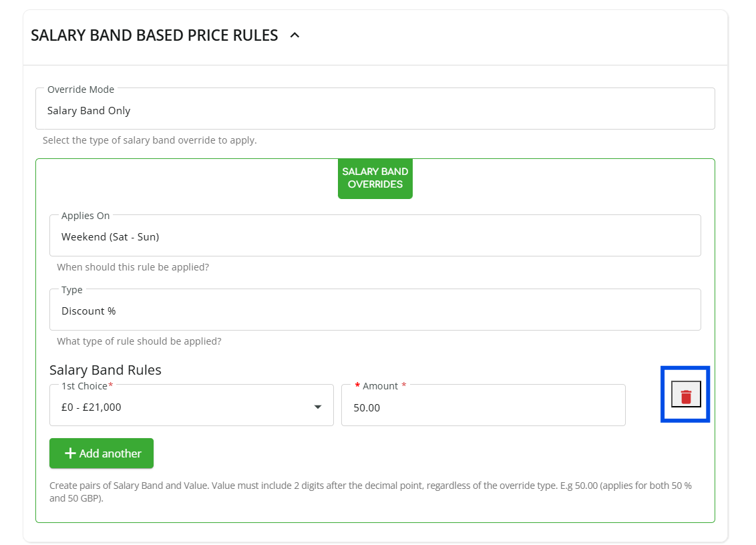The height and width of the screenshot is (545, 756).
Task: Click the green Salary Band Overrides badge
Action: coord(375,178)
